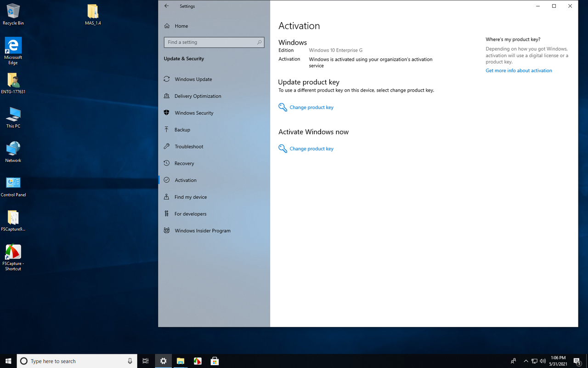The image size is (588, 368).
Task: Click Delivery Optimization icon
Action: click(x=167, y=96)
